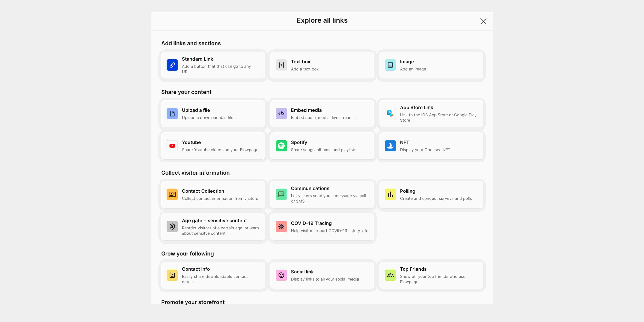Screen dimensions: 644x322
Task: Choose the Social link title
Action: (x=302, y=272)
